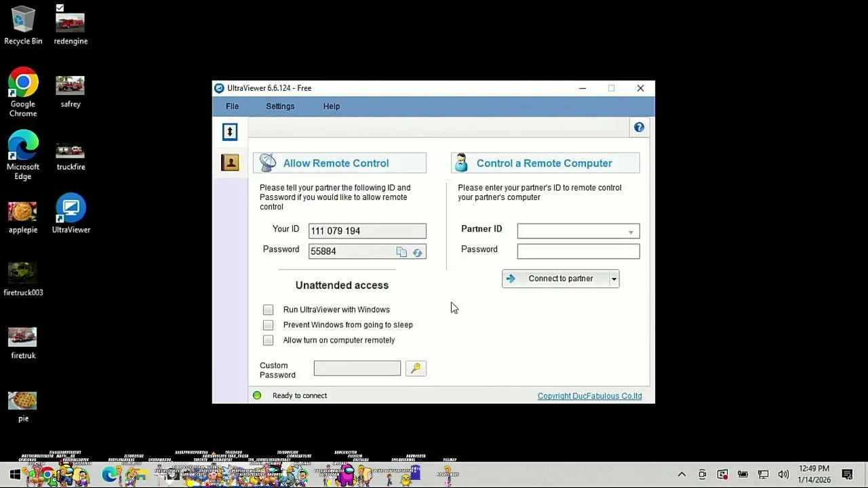Minimize the UltraViewer window

[x=582, y=88]
